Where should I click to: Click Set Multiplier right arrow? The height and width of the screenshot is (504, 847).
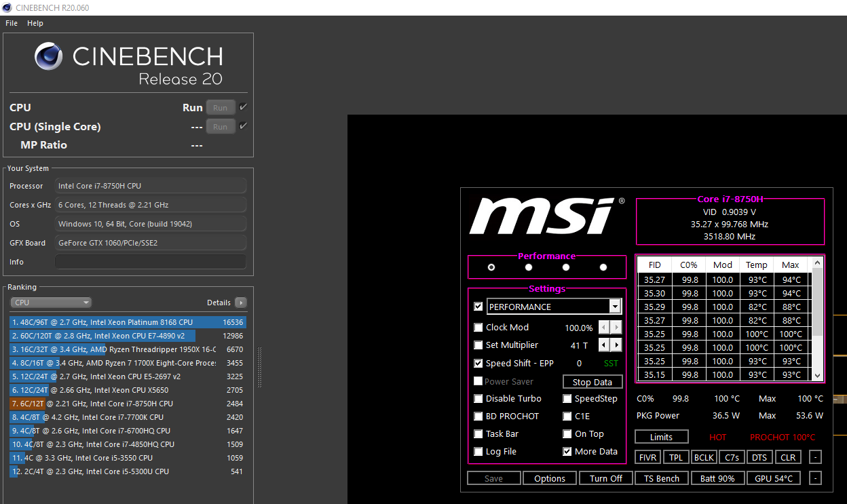click(x=616, y=345)
